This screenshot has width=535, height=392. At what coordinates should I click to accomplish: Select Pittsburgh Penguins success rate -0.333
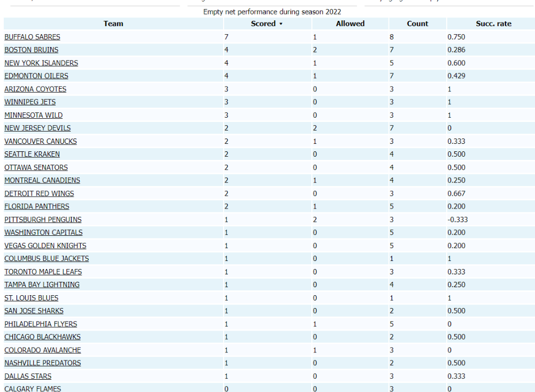pyautogui.click(x=457, y=220)
